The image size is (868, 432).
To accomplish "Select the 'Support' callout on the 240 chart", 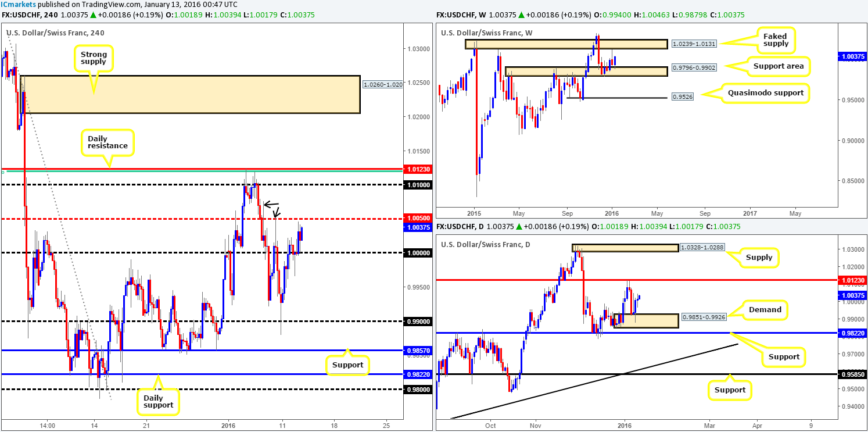I will click(348, 365).
